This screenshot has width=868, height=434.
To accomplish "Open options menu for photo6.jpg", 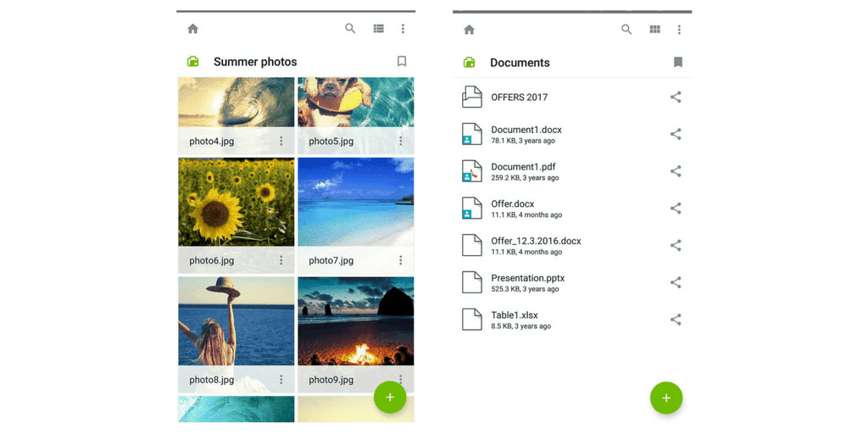I will (281, 260).
